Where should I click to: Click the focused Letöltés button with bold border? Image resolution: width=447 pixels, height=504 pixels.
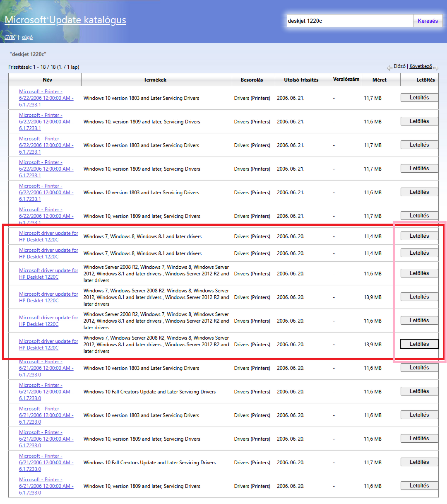pos(419,344)
